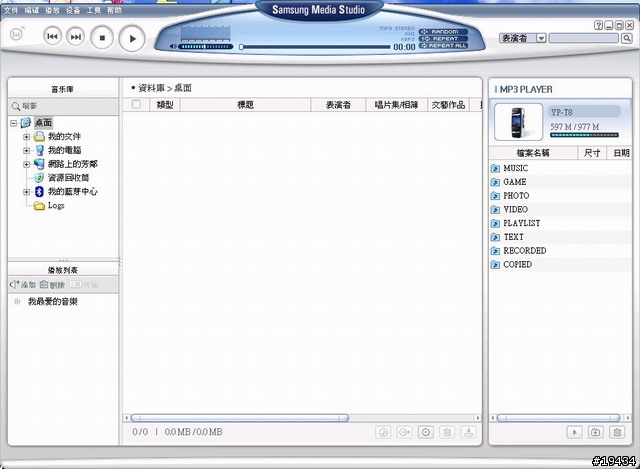This screenshot has height=469, width=640.
Task: Click the first circular icon in library toolbar
Action: click(x=383, y=432)
